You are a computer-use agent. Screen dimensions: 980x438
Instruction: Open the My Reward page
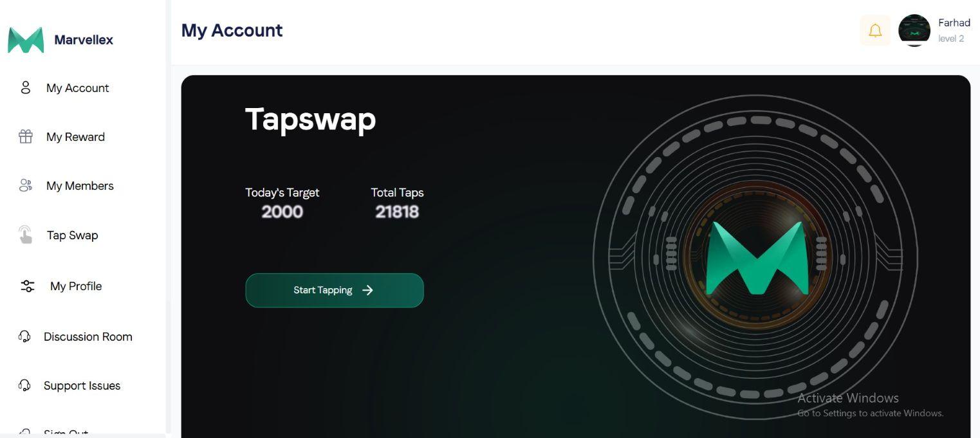(x=75, y=137)
